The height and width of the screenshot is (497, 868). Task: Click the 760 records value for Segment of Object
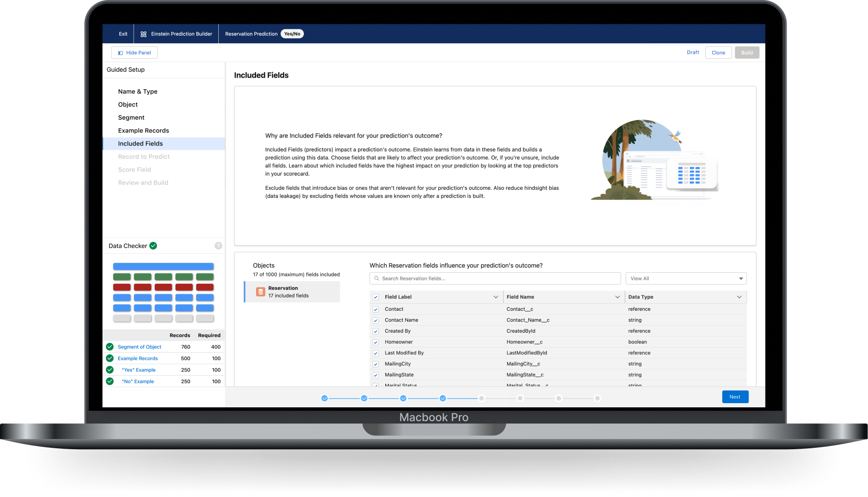coord(186,347)
